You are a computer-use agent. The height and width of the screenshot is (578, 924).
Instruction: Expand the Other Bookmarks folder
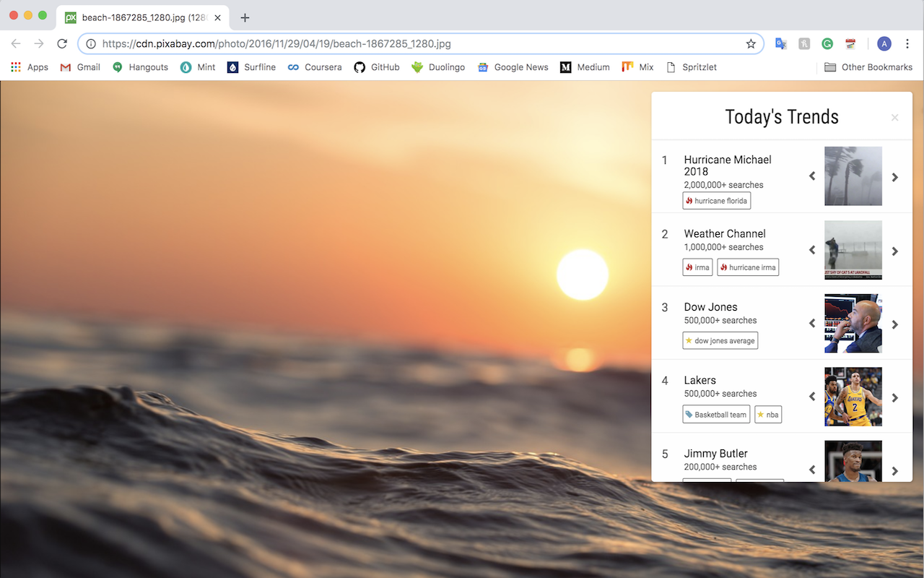[868, 67]
